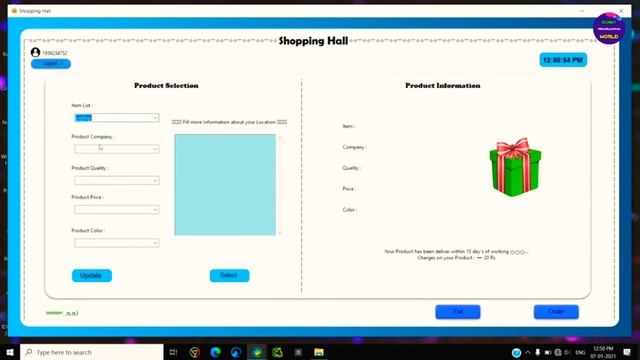The image size is (640, 360).
Task: Click the blue Order button
Action: tap(556, 312)
